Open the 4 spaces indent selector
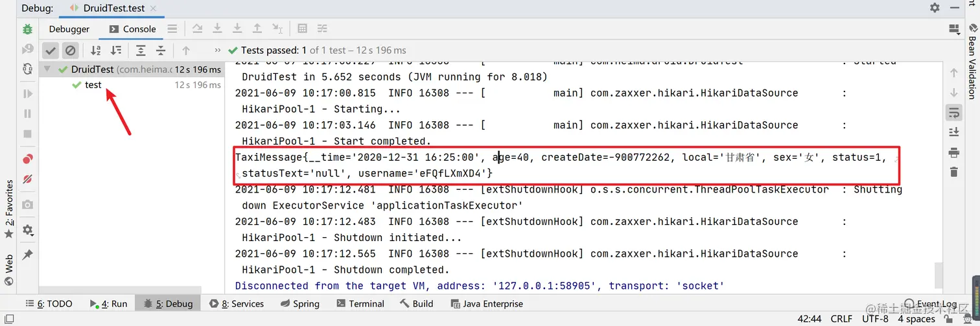Image resolution: width=980 pixels, height=326 pixels. 916,319
